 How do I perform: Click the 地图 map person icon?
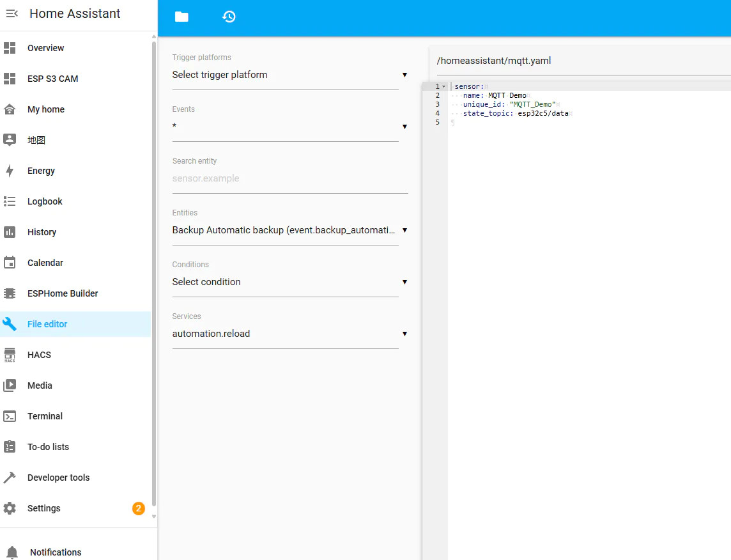tap(10, 140)
